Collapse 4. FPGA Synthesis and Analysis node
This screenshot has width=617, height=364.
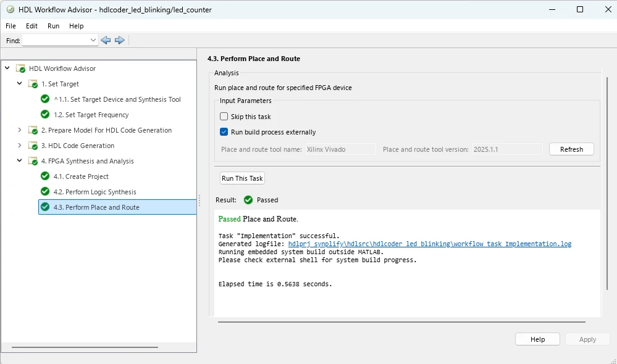click(19, 160)
